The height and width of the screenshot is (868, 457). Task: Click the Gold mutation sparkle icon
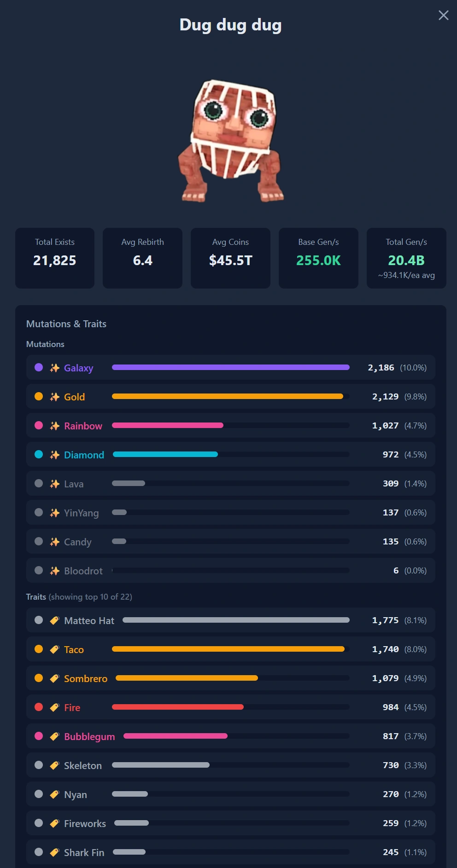pyautogui.click(x=55, y=397)
